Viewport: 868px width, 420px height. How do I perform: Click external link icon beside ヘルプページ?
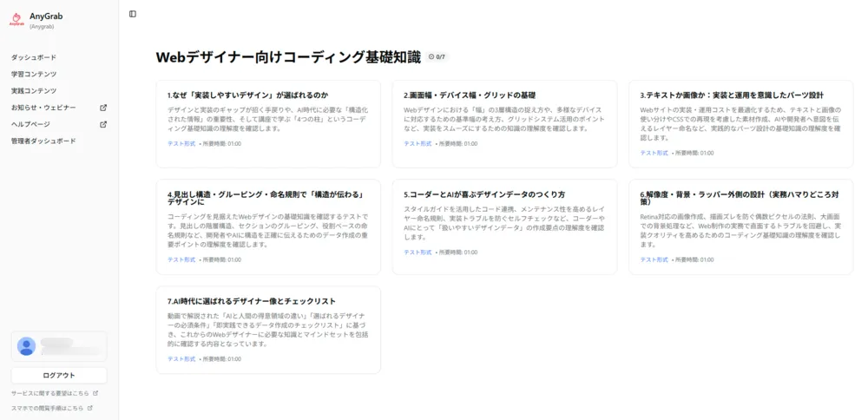(103, 124)
